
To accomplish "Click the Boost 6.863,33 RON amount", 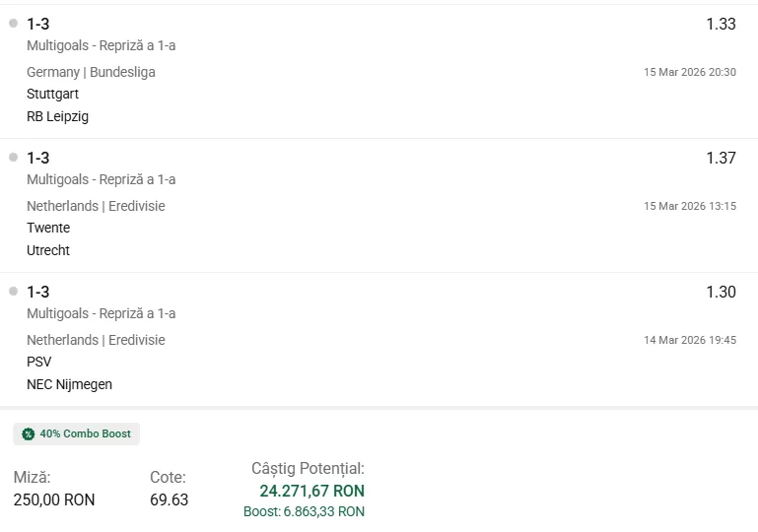I will click(x=304, y=511).
